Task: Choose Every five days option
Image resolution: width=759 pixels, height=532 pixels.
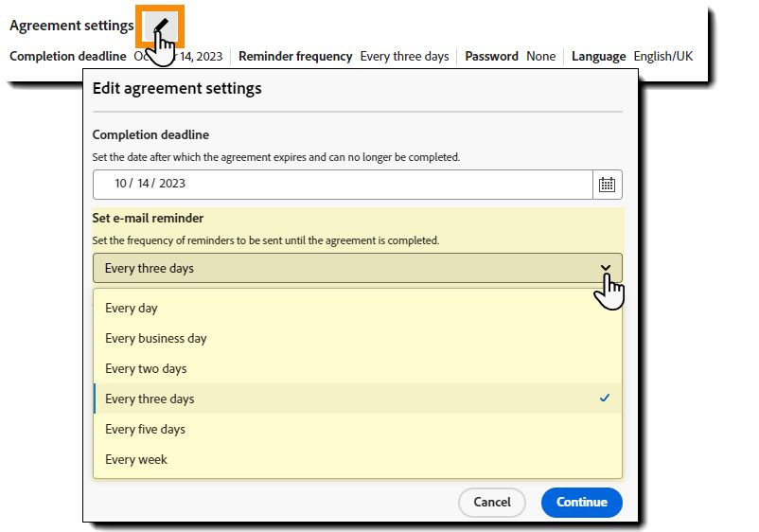Action: pos(357,429)
